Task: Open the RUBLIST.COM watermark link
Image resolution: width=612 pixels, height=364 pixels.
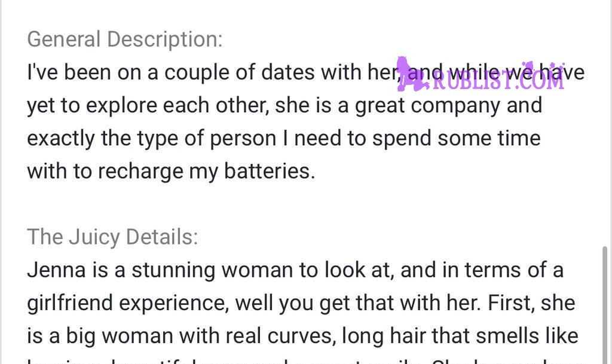Action: (498, 79)
